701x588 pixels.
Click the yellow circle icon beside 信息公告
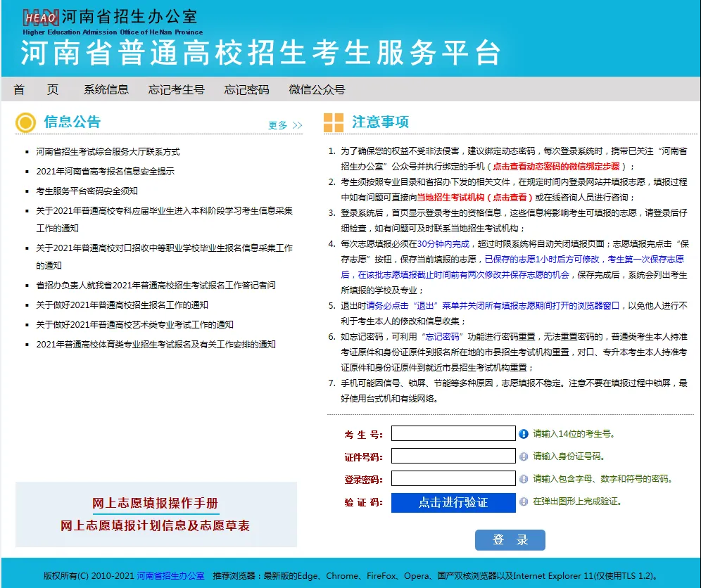point(25,123)
